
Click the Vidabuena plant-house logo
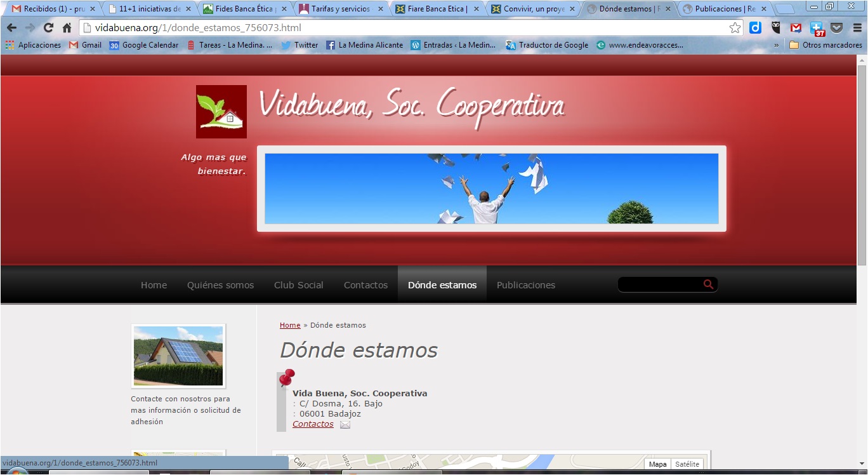coord(221,112)
